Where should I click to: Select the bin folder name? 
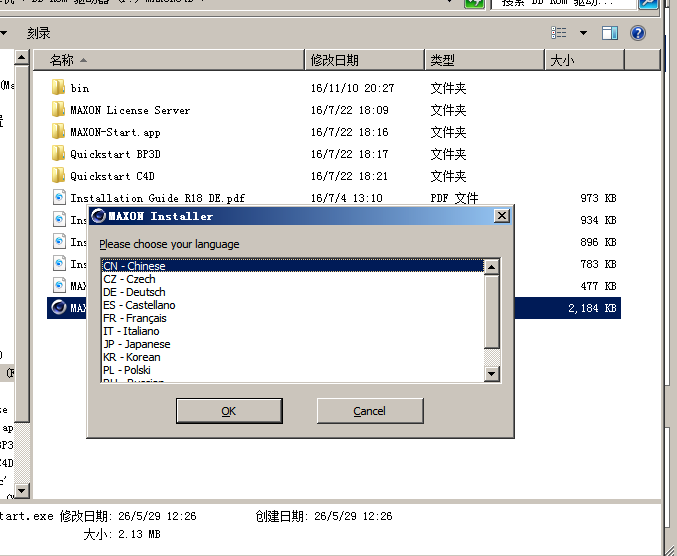click(x=80, y=88)
